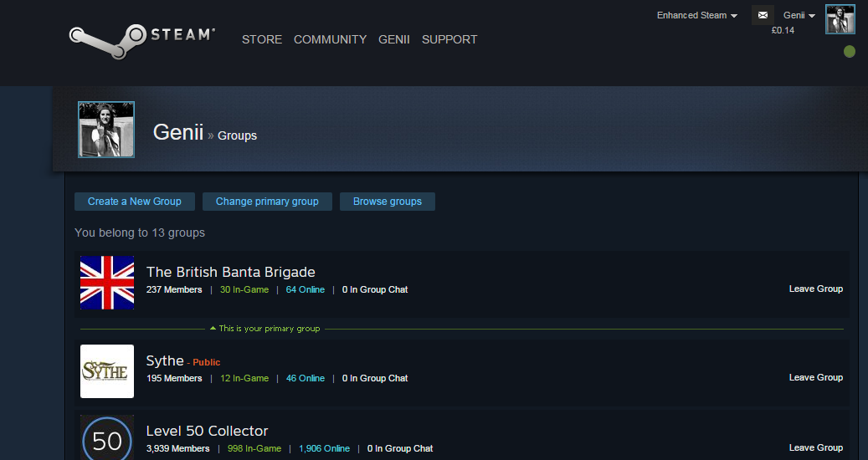Open the STORE menu

262,39
